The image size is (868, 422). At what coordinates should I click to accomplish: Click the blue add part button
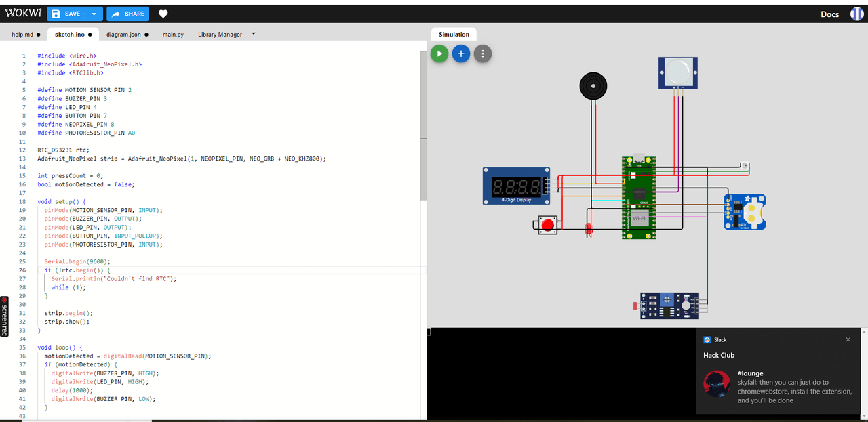tap(461, 54)
